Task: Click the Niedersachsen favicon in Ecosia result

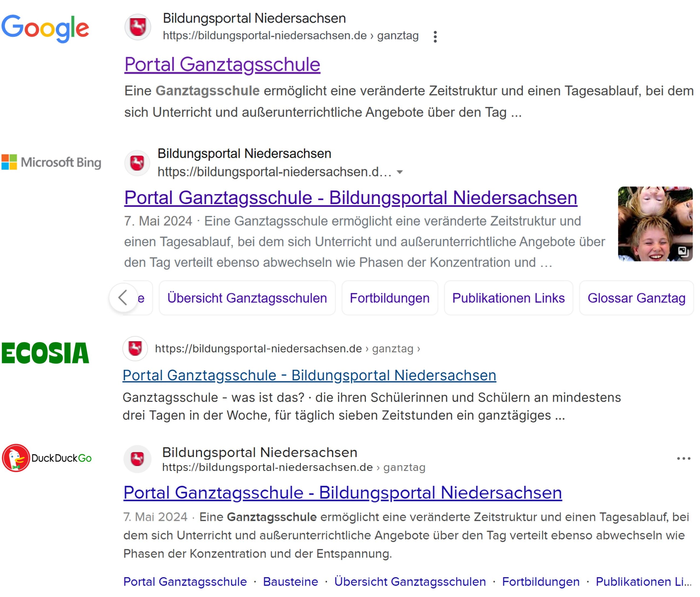Action: [135, 349]
